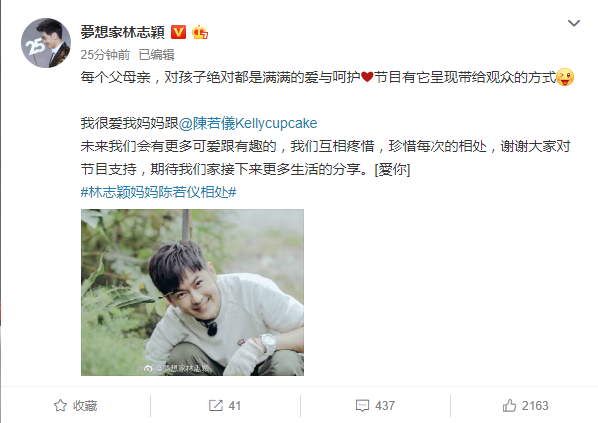Click the comment bubble icon
This screenshot has width=598, height=423.
coord(362,405)
